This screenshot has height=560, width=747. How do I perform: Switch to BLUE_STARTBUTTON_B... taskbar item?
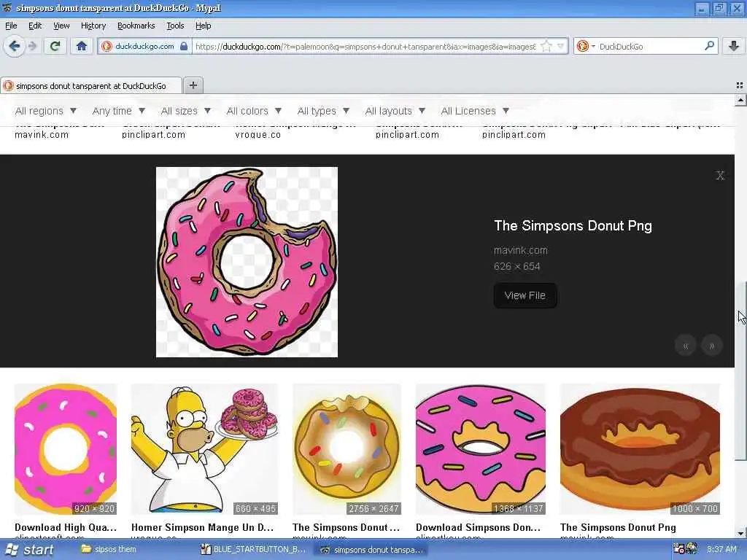253,550
